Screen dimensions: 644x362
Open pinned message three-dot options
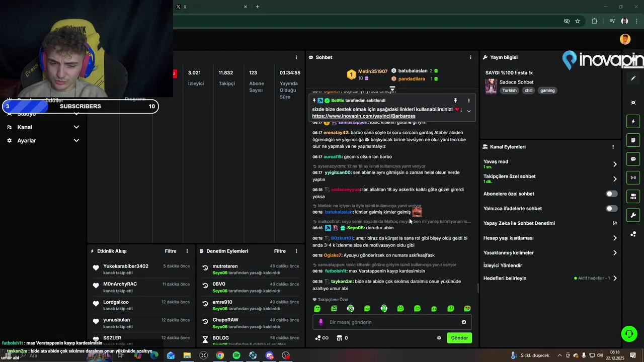pyautogui.click(x=469, y=101)
